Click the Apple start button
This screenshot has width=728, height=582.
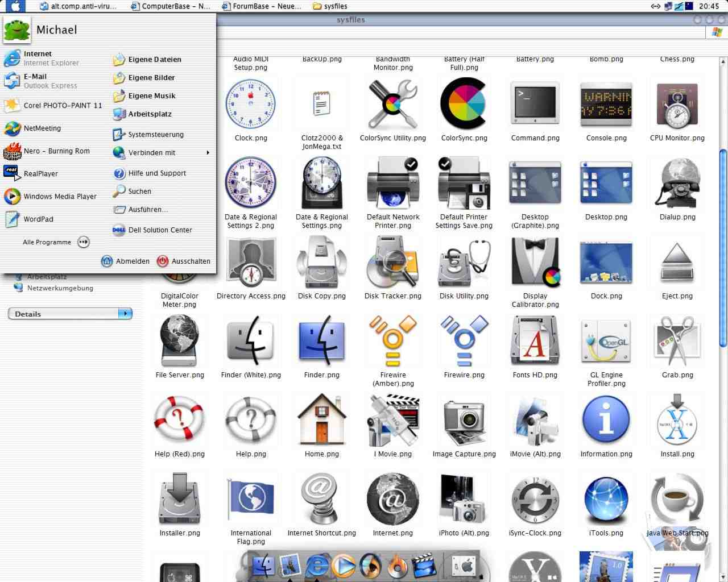[x=14, y=6]
